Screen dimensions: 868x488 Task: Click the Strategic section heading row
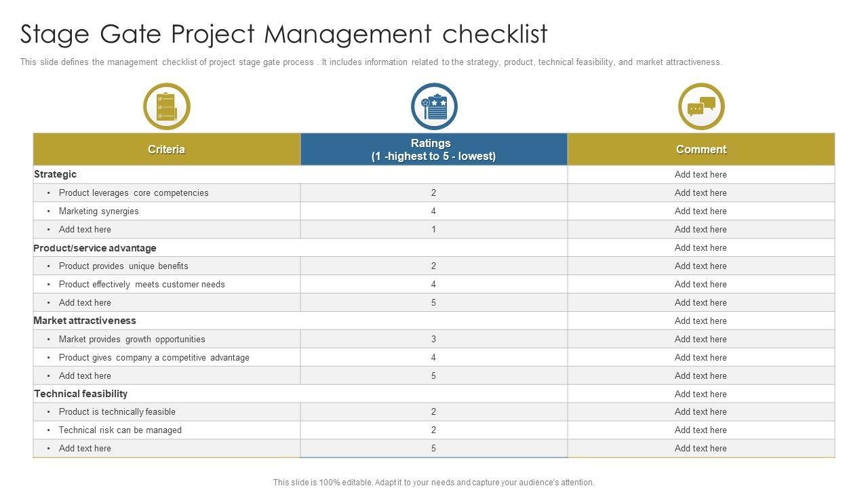point(56,174)
